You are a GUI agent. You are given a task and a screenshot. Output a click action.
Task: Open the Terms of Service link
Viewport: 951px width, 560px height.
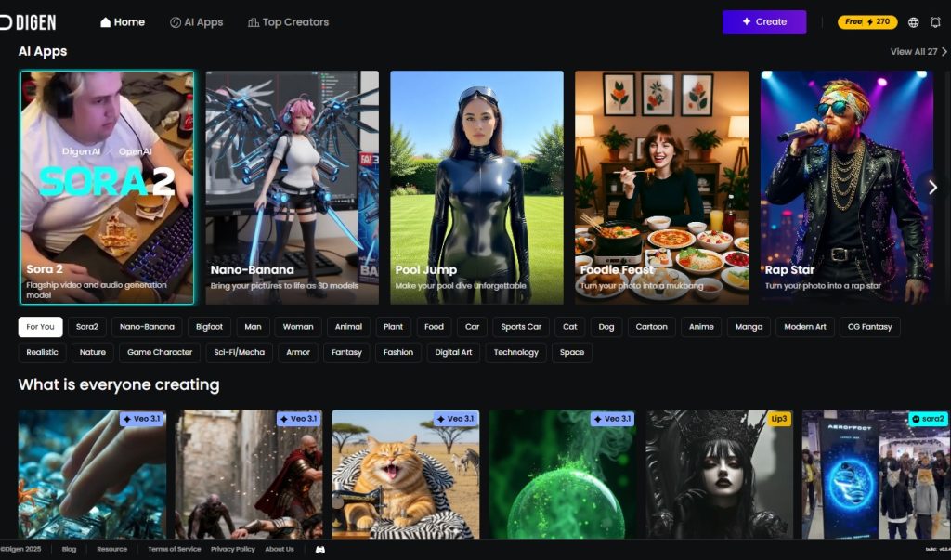click(x=174, y=550)
